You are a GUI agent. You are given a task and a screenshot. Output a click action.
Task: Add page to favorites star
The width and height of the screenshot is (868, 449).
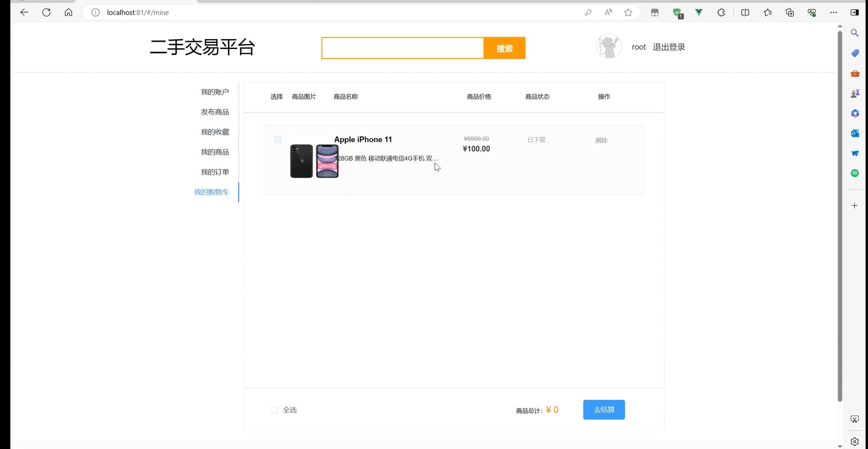click(x=628, y=12)
